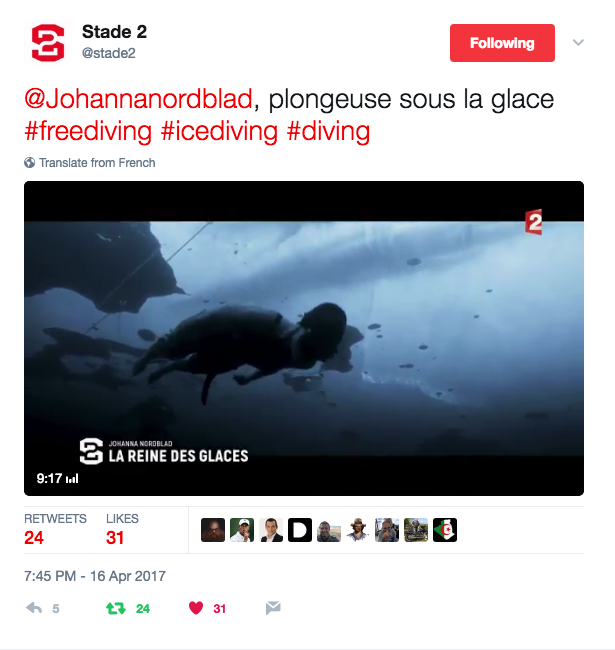This screenshot has height=650, width=615.
Task: View the list of 31 likes
Action: click(122, 529)
